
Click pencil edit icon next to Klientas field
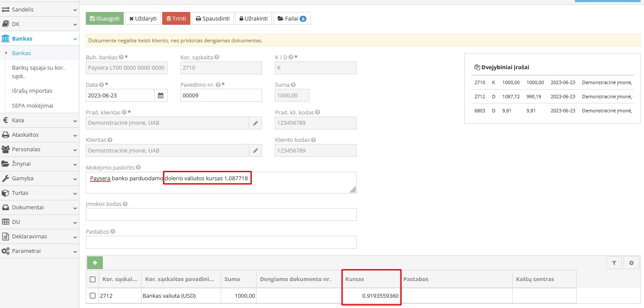pyautogui.click(x=255, y=151)
